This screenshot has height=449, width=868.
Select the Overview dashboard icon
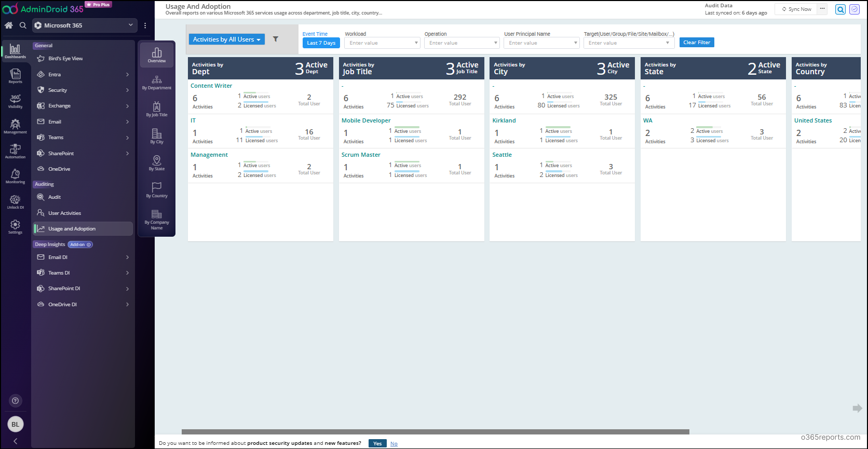point(157,55)
